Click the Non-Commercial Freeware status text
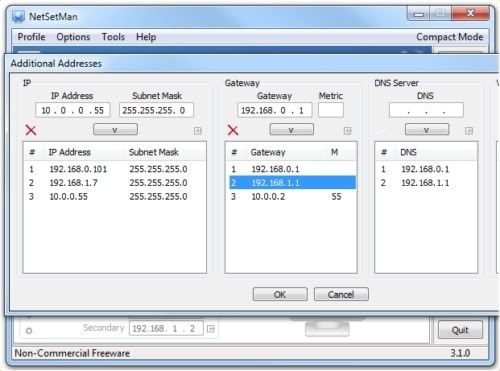Image resolution: width=500 pixels, height=371 pixels. (72, 353)
